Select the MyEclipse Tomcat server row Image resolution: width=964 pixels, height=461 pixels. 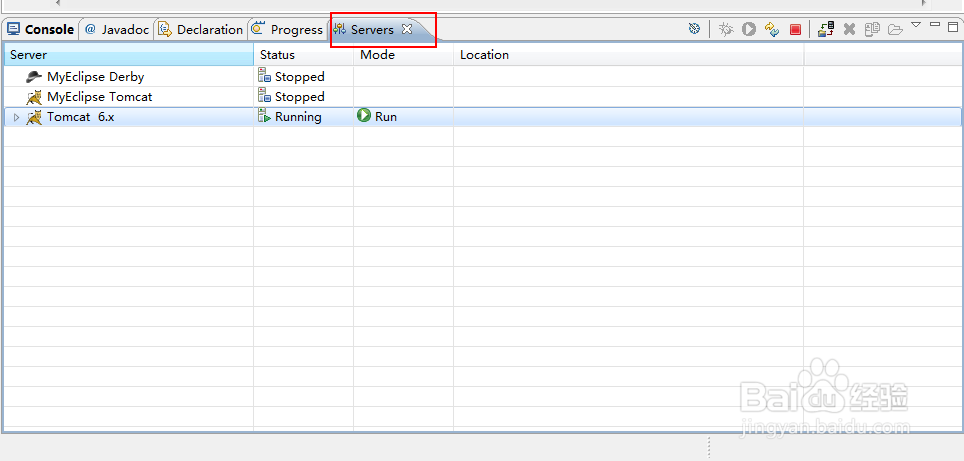482,97
